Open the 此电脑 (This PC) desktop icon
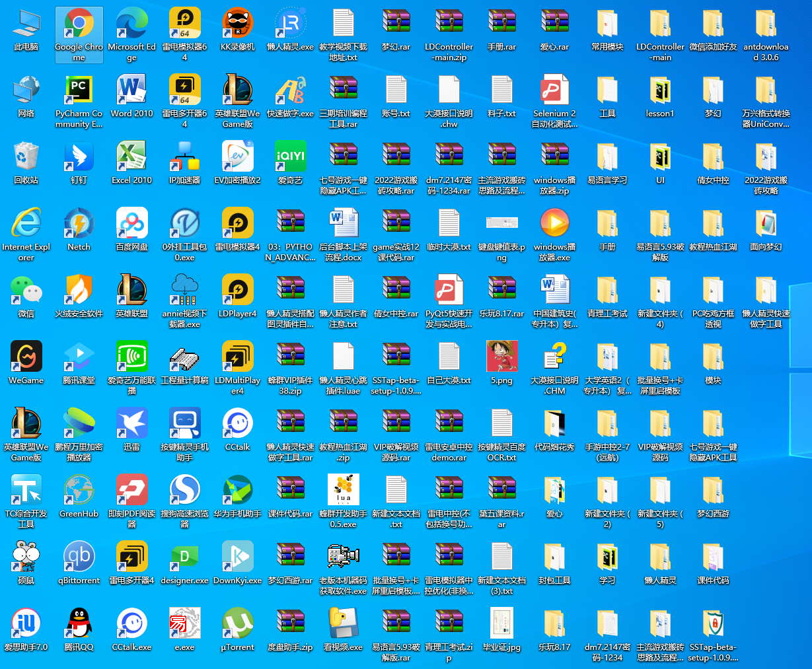The image size is (812, 669). click(x=26, y=30)
